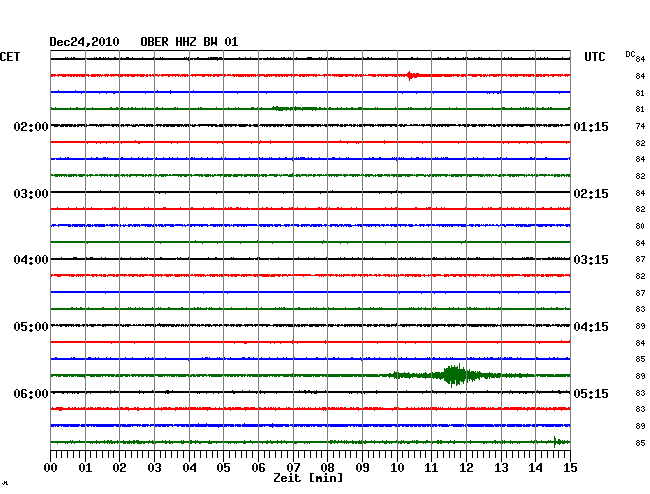
Task: Click the 03:15 UTC time label
Action: coord(591,260)
